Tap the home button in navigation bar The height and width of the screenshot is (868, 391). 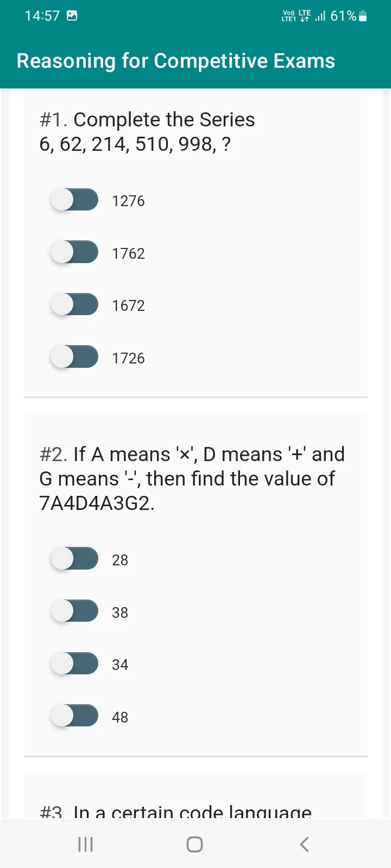pyautogui.click(x=194, y=844)
